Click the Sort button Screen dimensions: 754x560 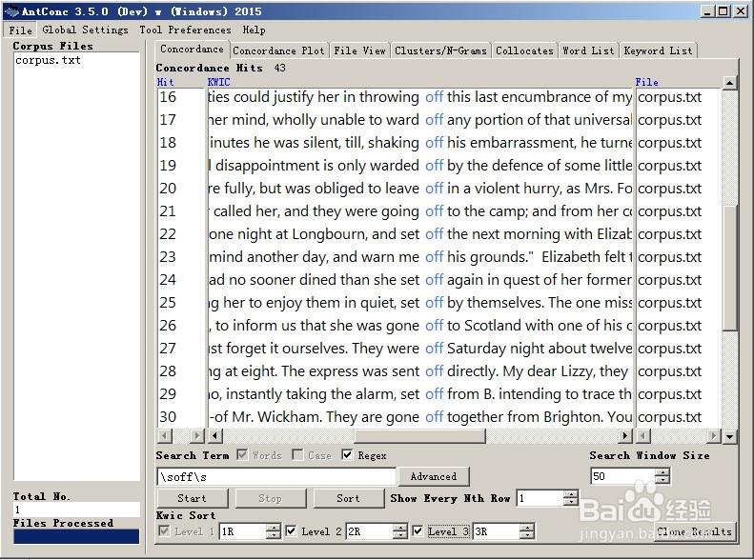[348, 498]
